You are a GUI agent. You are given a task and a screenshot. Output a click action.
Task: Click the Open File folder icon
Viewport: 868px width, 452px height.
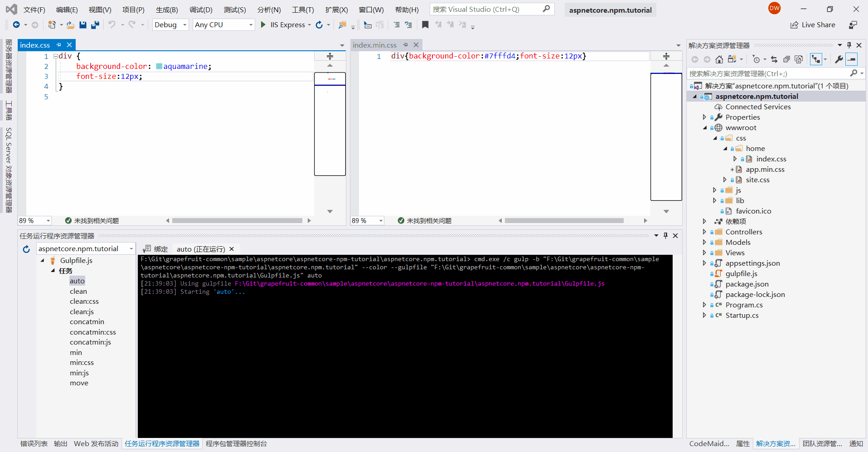click(70, 25)
